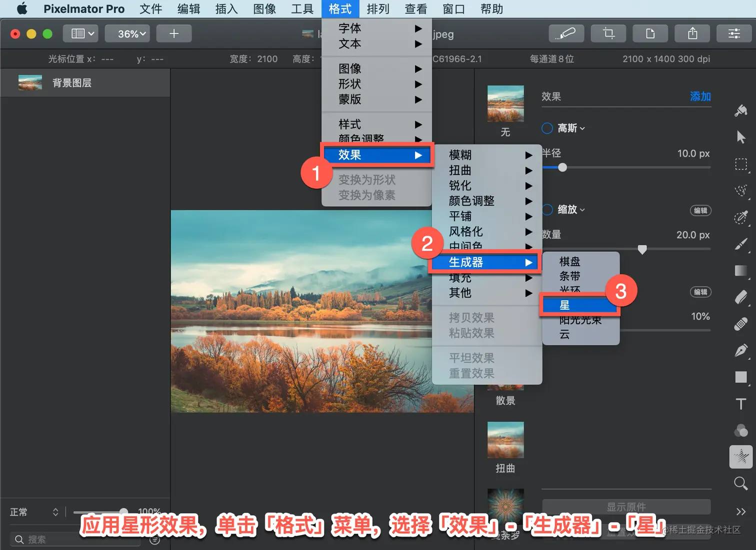This screenshot has height=550, width=756.
Task: Choose 生成器 in effects submenu
Action: click(x=483, y=262)
